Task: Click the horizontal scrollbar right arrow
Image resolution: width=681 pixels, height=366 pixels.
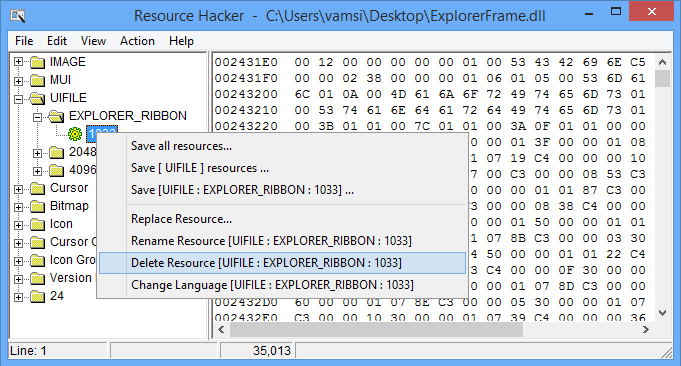Action: tap(646, 330)
